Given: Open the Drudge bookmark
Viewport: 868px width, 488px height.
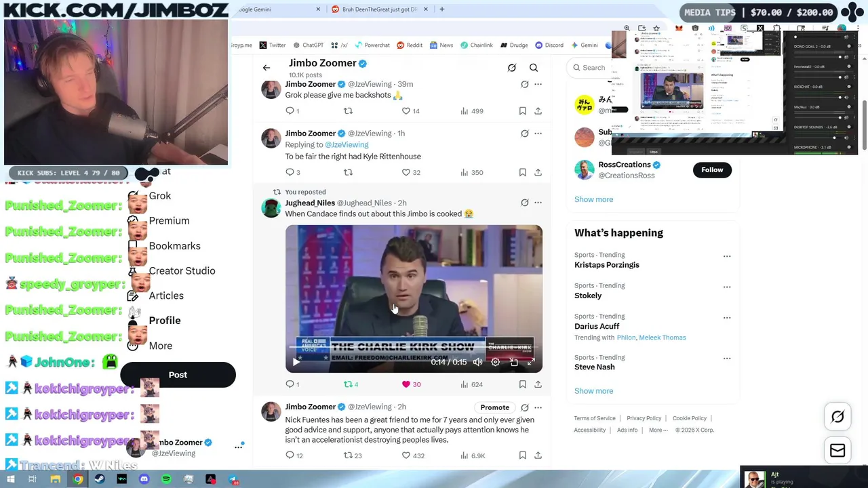Looking at the screenshot, I should tap(514, 45).
